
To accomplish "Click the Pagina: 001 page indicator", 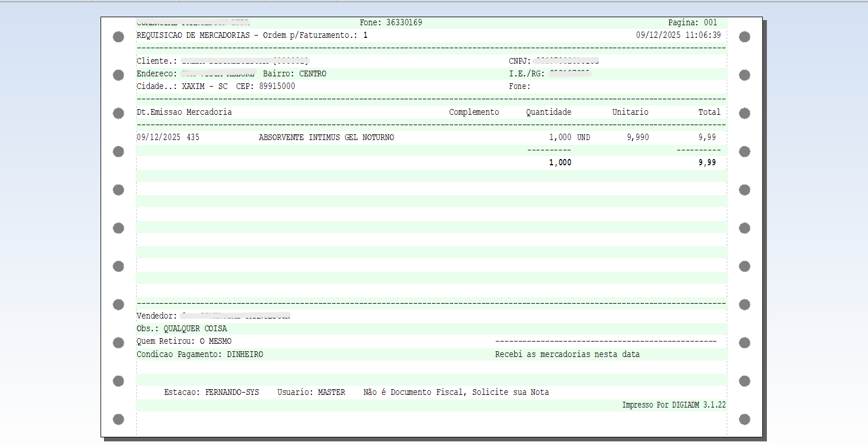I will pyautogui.click(x=692, y=22).
